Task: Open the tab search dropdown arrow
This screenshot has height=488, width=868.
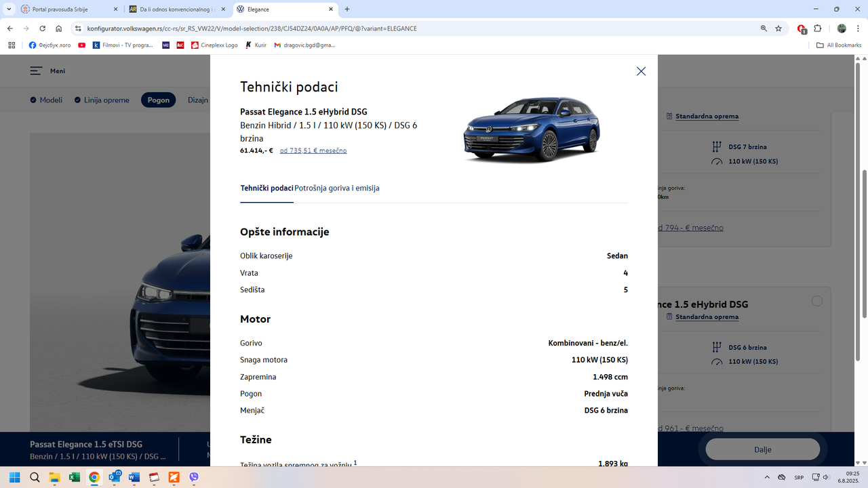Action: click(x=9, y=9)
